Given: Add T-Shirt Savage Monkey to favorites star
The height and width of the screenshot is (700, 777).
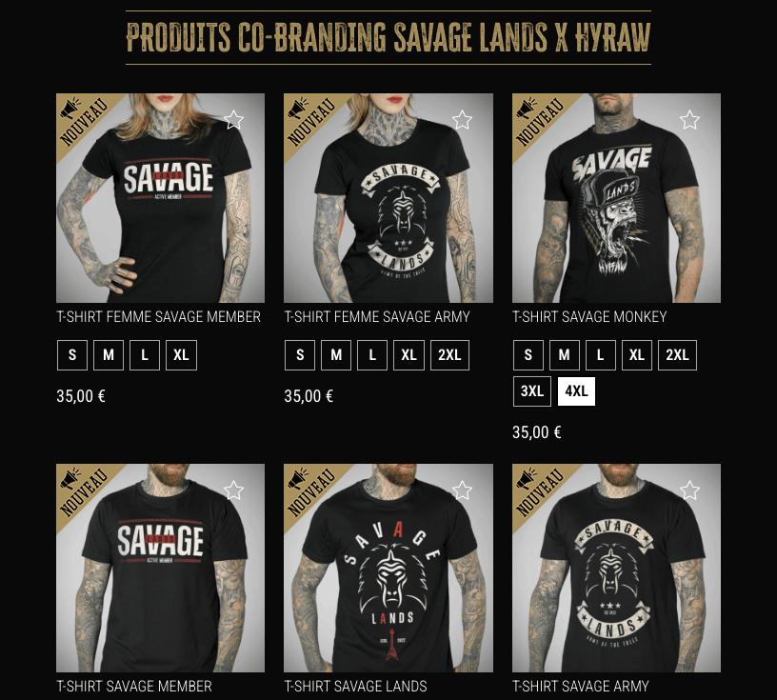Looking at the screenshot, I should (x=689, y=120).
